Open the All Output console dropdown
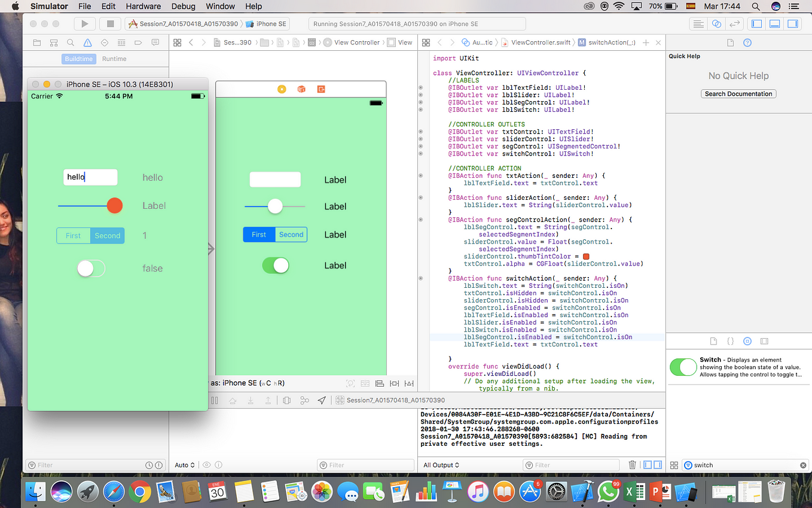The image size is (812, 508). point(441,465)
